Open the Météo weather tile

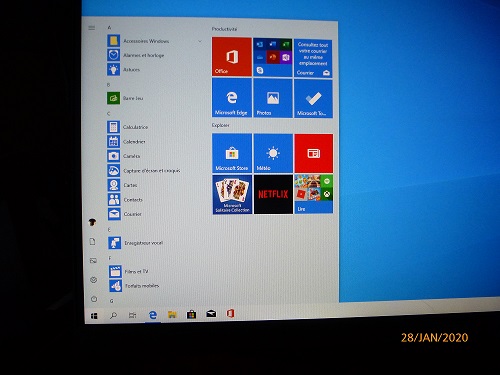[273, 153]
